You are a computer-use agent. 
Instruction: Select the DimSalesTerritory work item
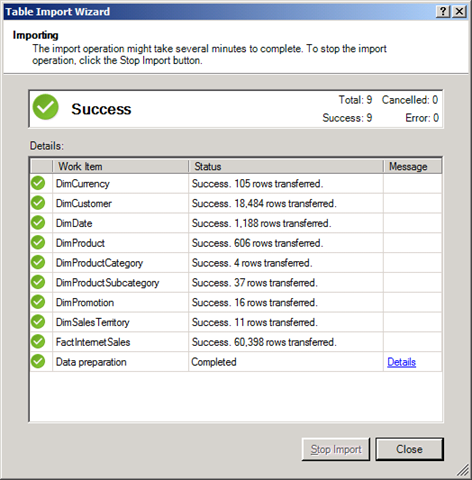tap(92, 322)
